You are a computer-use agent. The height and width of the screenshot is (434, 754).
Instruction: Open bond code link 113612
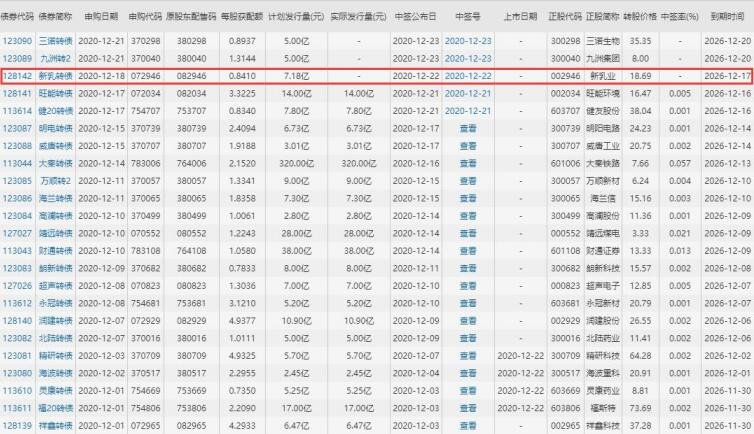[x=17, y=303]
